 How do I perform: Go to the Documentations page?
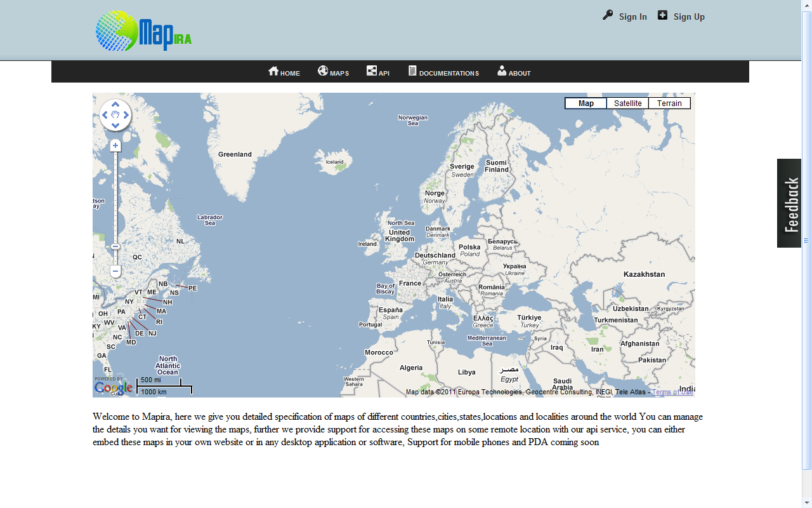pos(443,72)
